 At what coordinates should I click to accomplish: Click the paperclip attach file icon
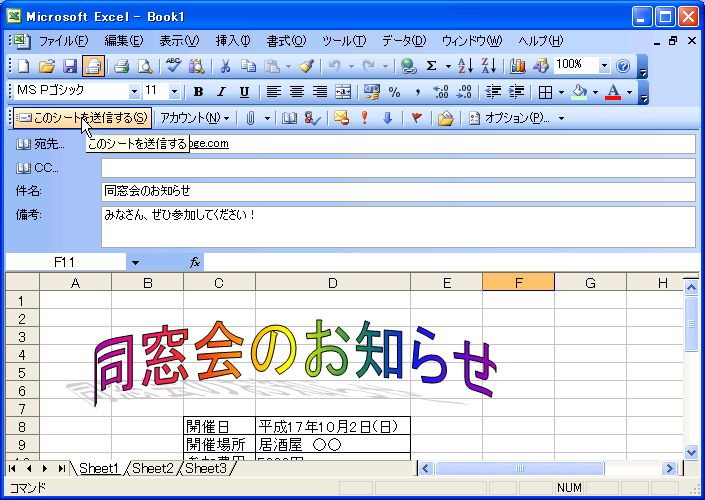(x=250, y=118)
